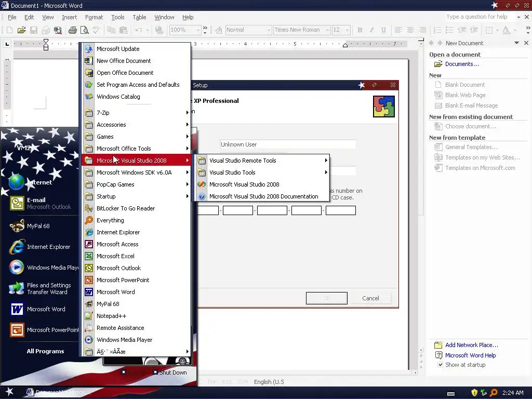Image resolution: width=532 pixels, height=399 pixels.
Task: Click the tab selector at ruler corner
Action: 7,44
